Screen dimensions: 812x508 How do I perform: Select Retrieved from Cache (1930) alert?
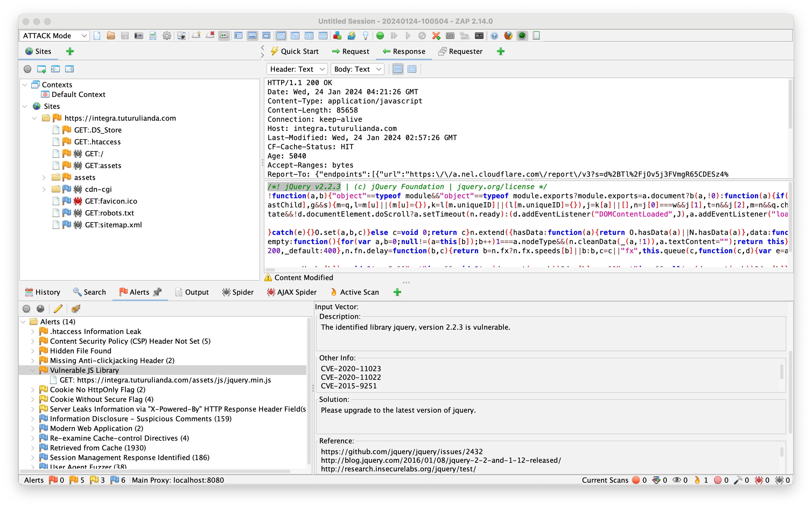click(x=98, y=448)
